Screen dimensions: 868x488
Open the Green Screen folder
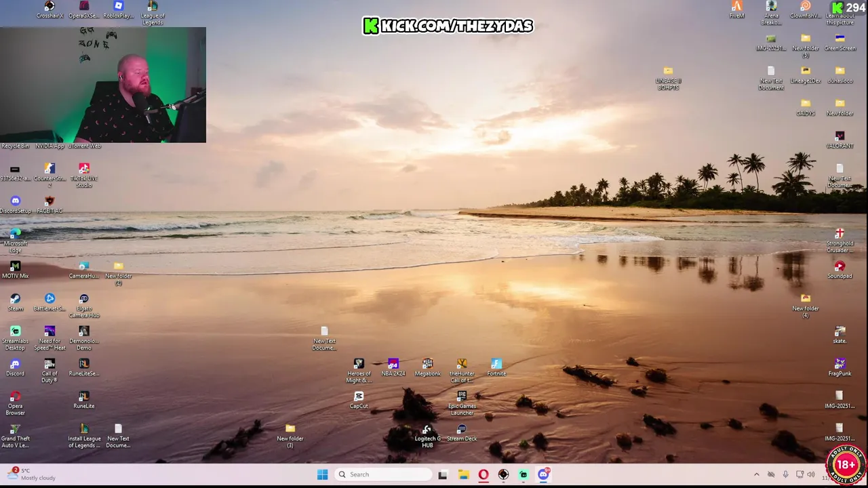tap(840, 42)
